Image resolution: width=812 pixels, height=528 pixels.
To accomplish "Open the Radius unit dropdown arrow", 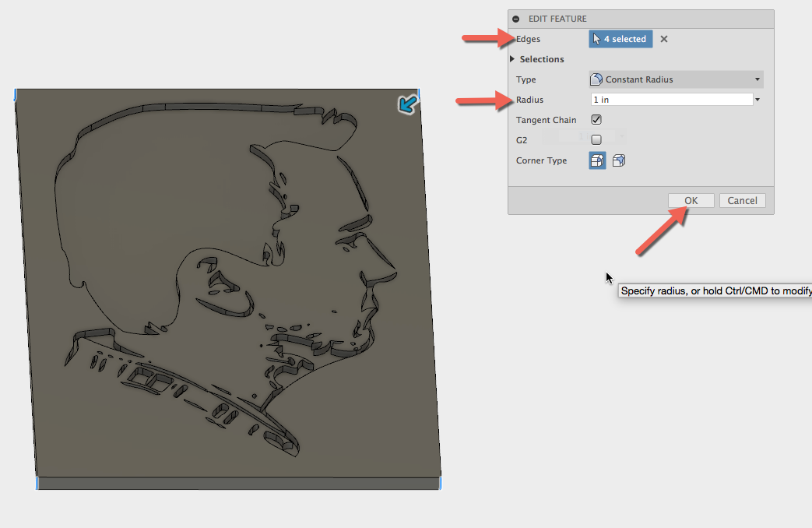I will click(x=756, y=99).
